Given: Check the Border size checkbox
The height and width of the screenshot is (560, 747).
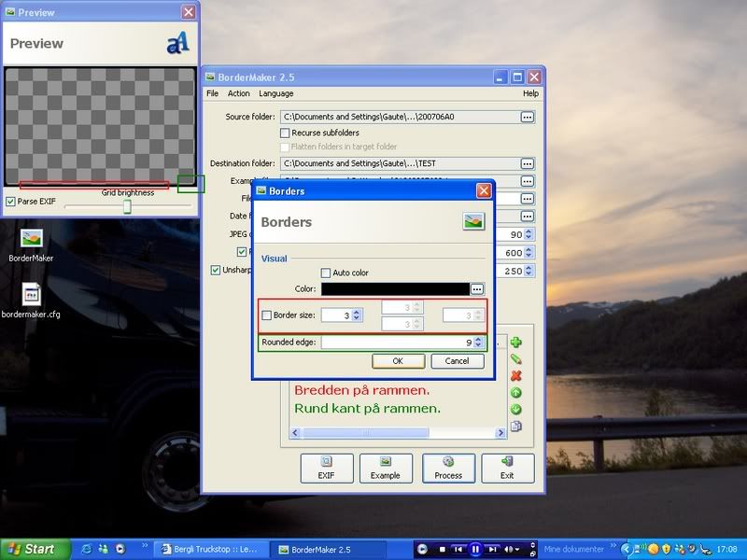Looking at the screenshot, I should tap(267, 315).
